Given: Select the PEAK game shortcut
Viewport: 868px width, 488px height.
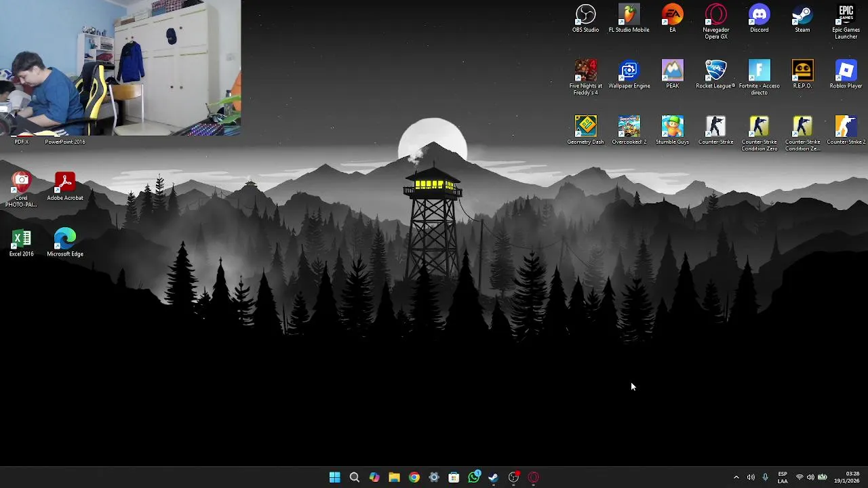Looking at the screenshot, I should point(672,75).
